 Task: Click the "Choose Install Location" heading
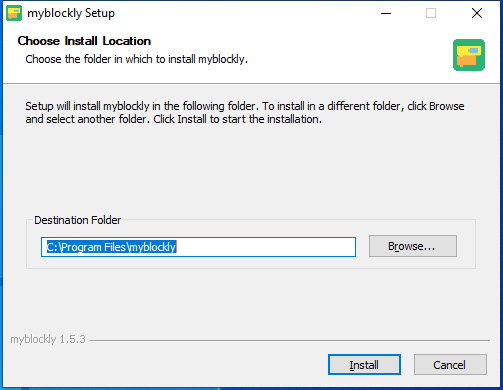[84, 41]
